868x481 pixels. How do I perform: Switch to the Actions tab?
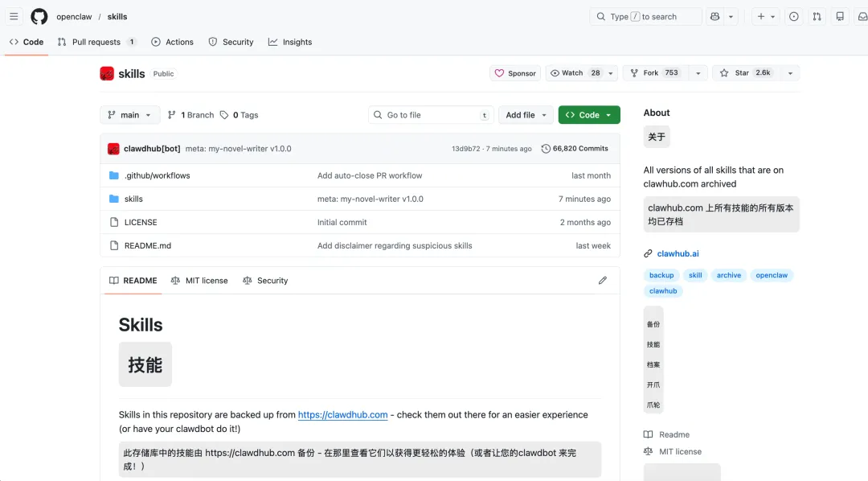pos(172,42)
